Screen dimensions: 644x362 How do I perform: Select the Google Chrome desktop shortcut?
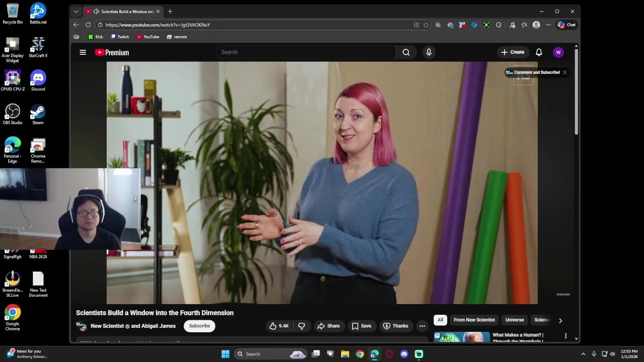13,318
